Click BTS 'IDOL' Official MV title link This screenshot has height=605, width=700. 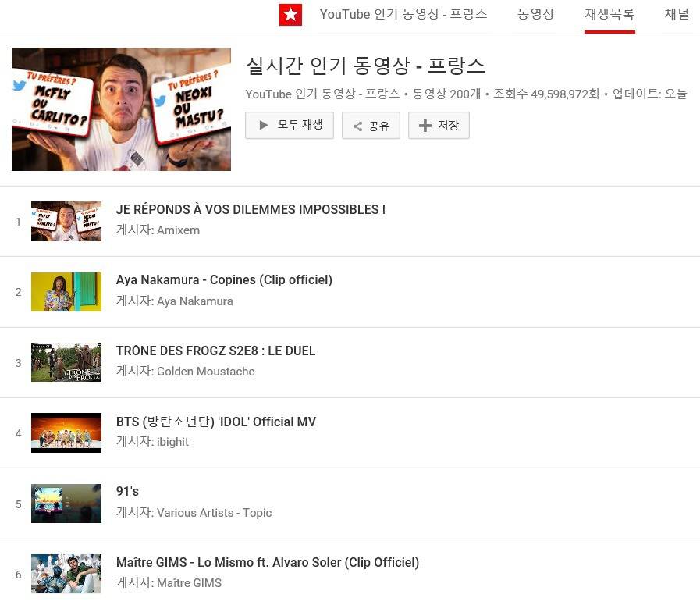click(x=215, y=422)
